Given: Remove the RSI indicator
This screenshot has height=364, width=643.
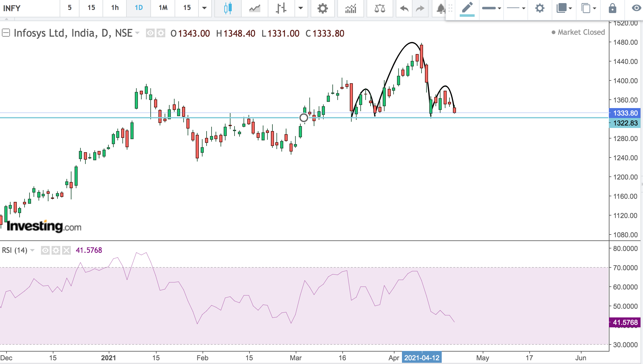Looking at the screenshot, I should [66, 250].
